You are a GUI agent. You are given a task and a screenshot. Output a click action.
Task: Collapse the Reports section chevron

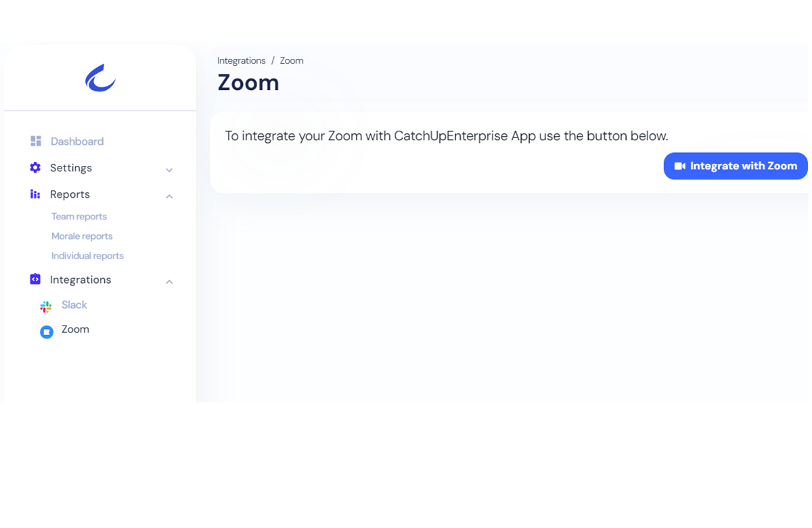[x=169, y=196]
